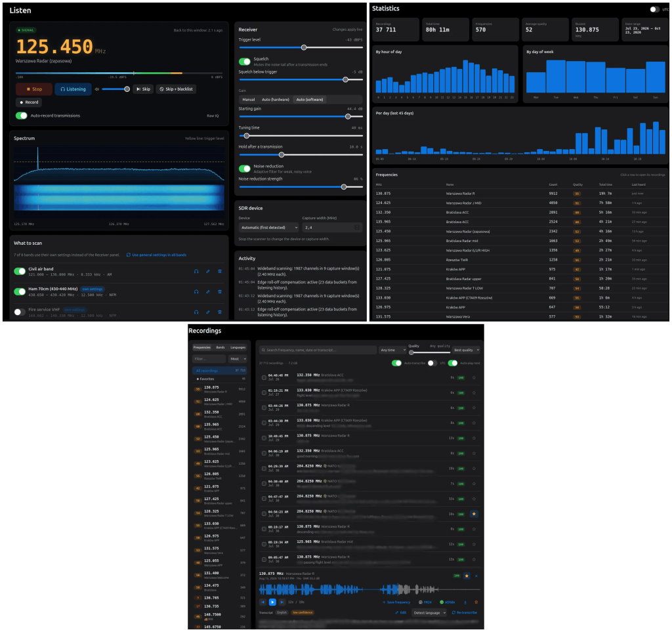Click Skip + blacklist
The image size is (672, 632).
[176, 89]
